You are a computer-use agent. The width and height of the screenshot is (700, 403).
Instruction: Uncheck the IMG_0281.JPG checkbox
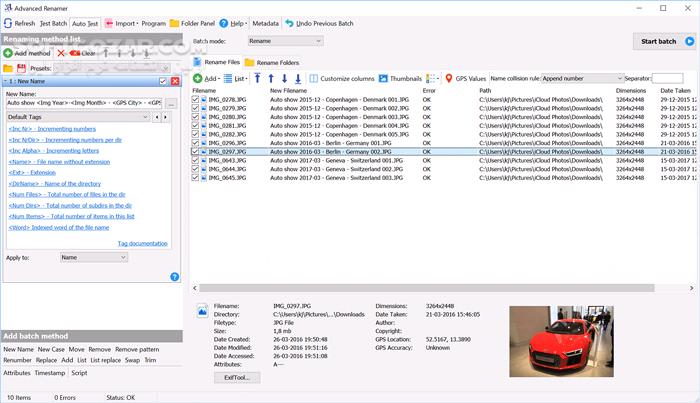point(195,126)
